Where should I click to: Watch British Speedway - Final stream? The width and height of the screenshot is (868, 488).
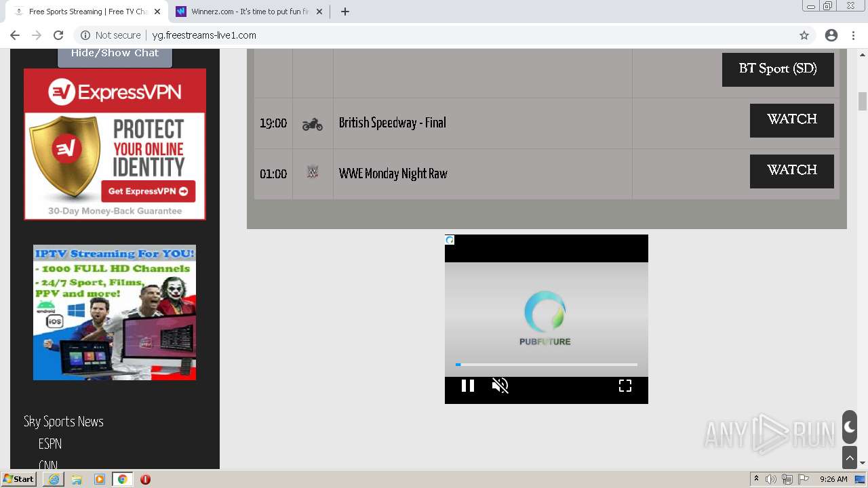(791, 121)
